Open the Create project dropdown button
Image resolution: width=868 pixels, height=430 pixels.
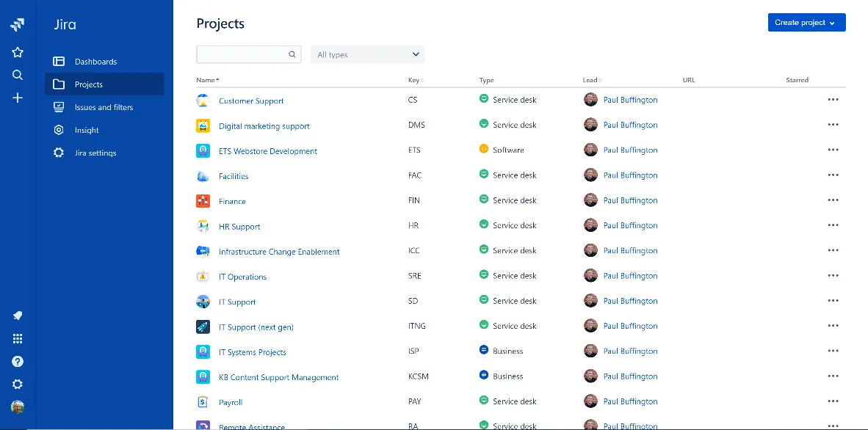click(x=806, y=23)
